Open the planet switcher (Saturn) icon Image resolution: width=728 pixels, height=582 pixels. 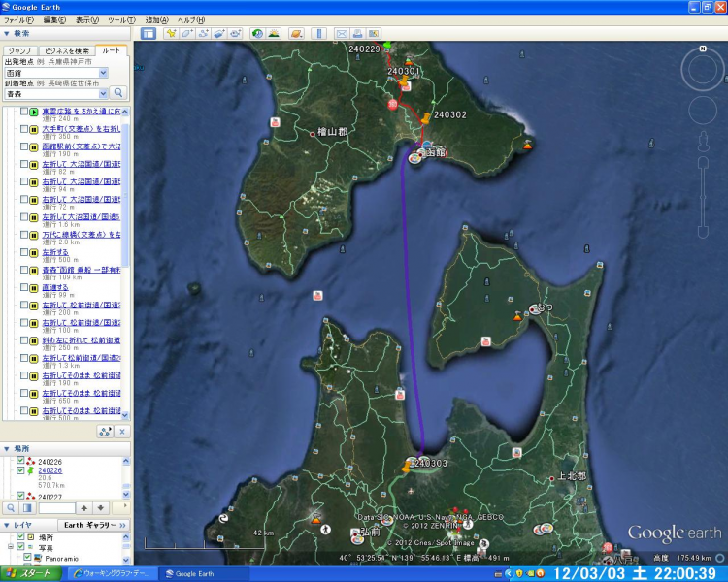[296, 33]
